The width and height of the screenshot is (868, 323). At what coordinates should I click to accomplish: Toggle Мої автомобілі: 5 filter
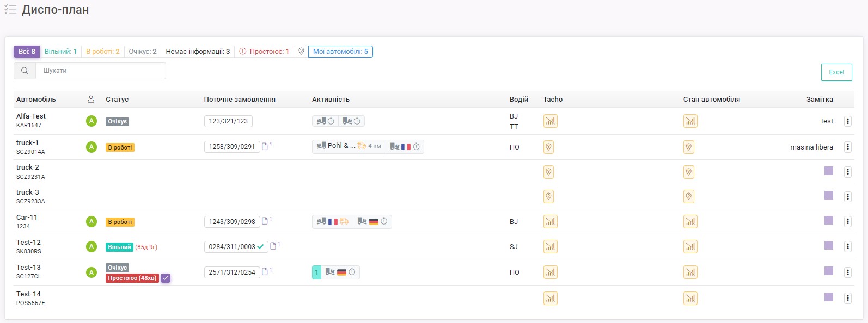coord(340,52)
